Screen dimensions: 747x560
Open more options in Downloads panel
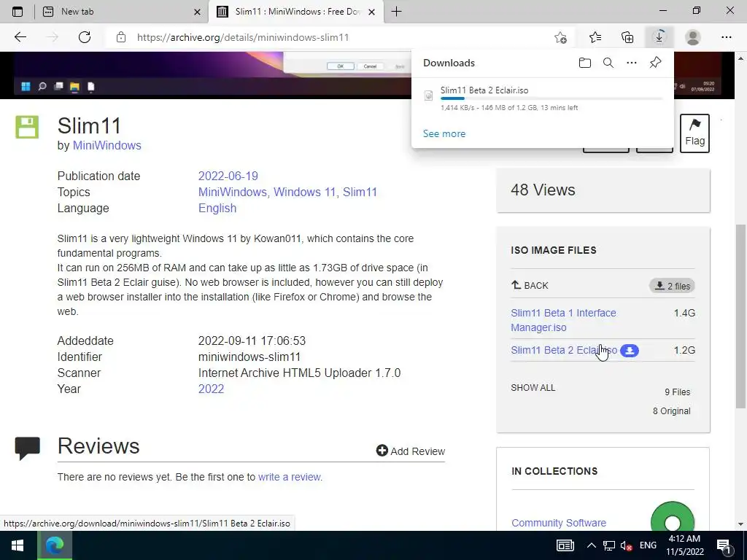[x=632, y=63]
